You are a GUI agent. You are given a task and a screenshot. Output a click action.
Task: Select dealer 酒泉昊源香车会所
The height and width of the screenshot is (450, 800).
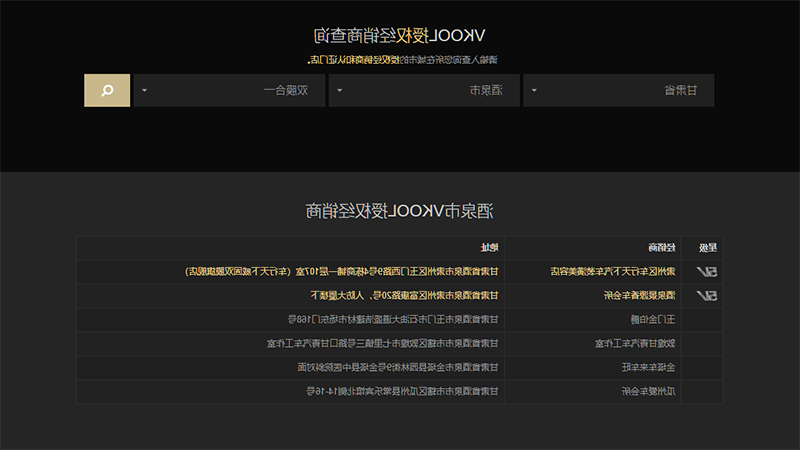(x=639, y=295)
